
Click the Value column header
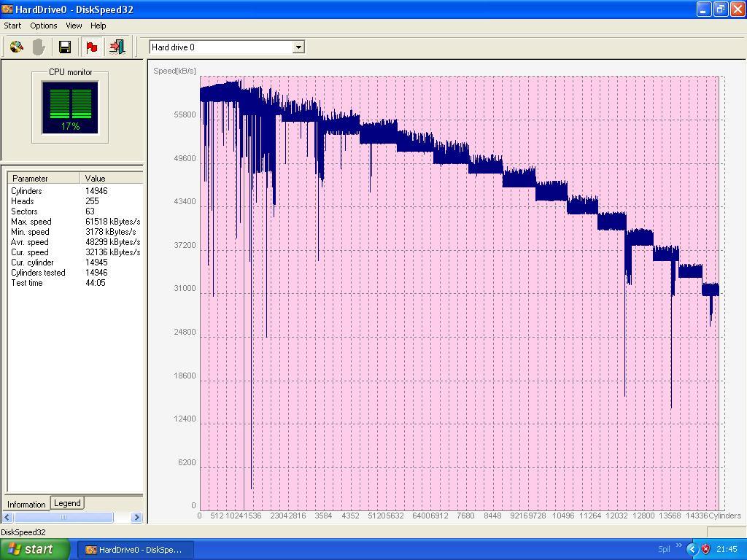[x=112, y=178]
